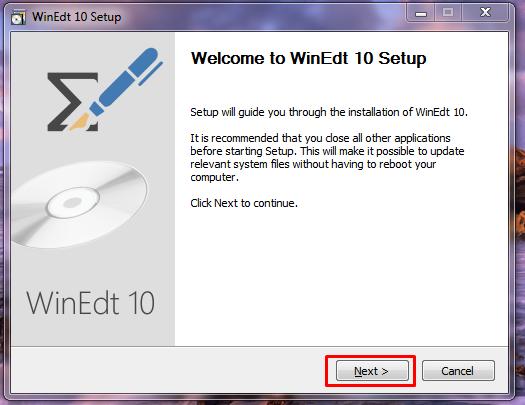Image resolution: width=525 pixels, height=405 pixels.
Task: Click the large WinEdt 10 sidebar text
Action: pos(90,303)
